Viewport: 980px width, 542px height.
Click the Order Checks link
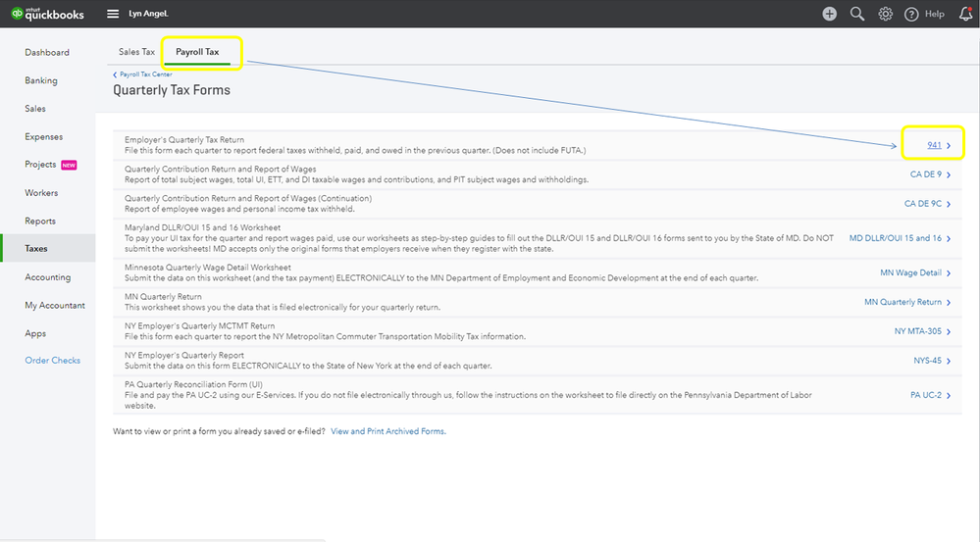(x=53, y=361)
